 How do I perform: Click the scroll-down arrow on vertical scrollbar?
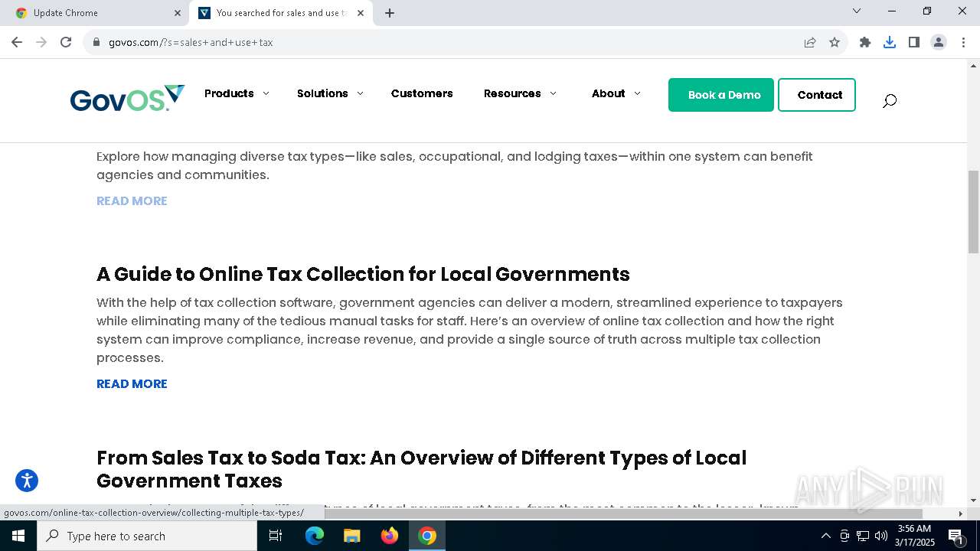[x=973, y=500]
